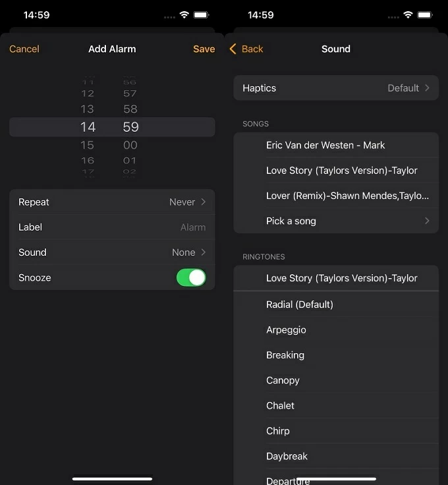
Task: Expand Haptics settings
Action: pyautogui.click(x=336, y=88)
